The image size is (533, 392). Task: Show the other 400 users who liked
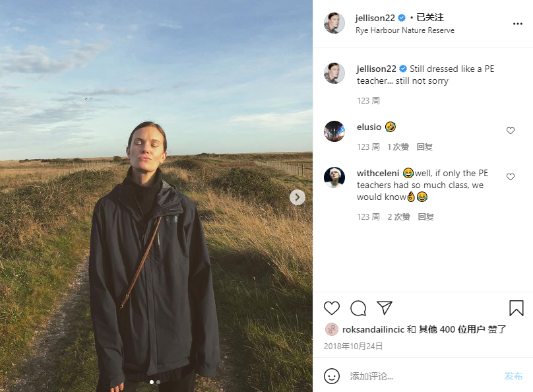coord(452,329)
